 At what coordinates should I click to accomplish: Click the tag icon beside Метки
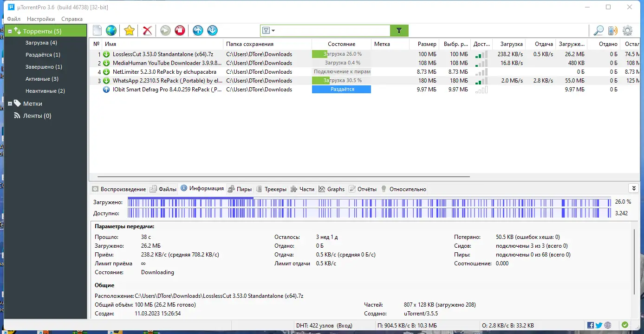(x=17, y=103)
